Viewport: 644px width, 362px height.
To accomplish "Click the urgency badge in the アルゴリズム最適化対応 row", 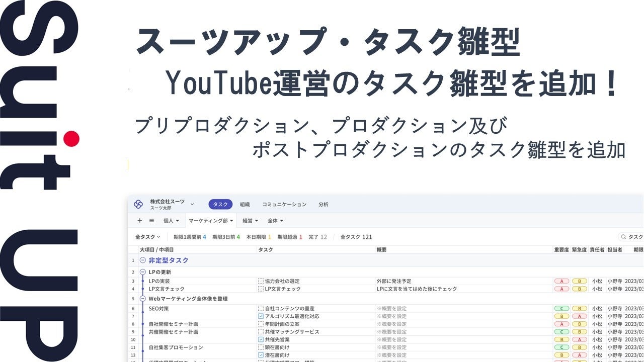I will [580, 316].
